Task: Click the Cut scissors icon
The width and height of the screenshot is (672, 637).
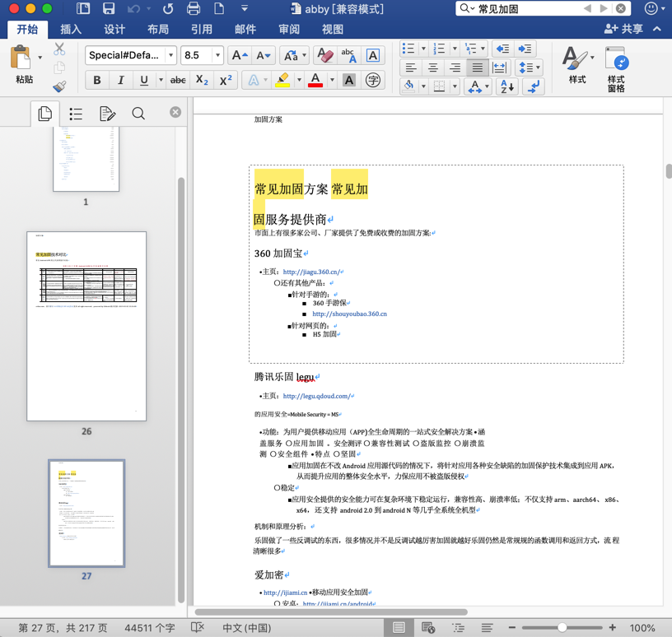Action: click(x=59, y=49)
